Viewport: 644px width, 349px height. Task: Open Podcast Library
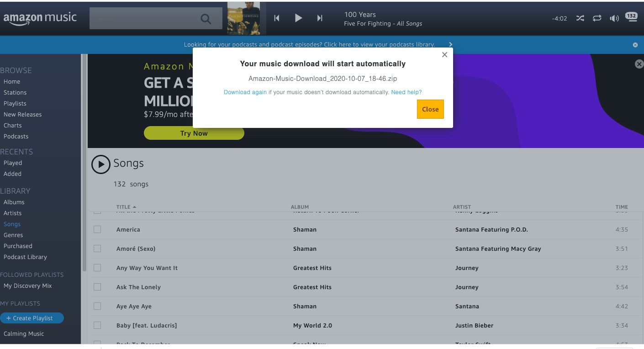[x=25, y=257]
